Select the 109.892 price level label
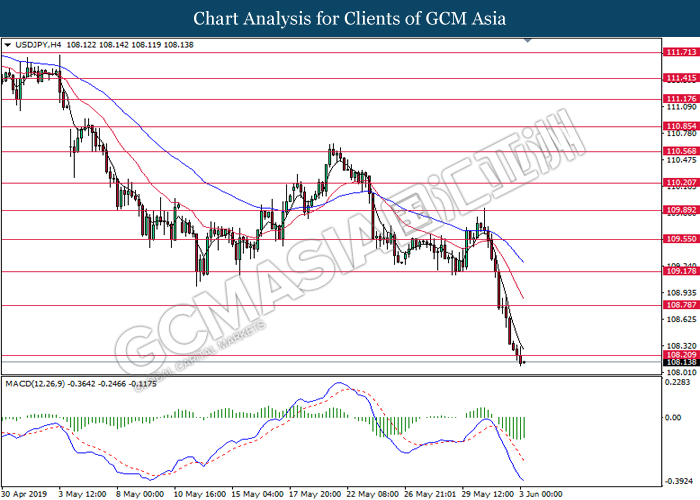 click(681, 210)
